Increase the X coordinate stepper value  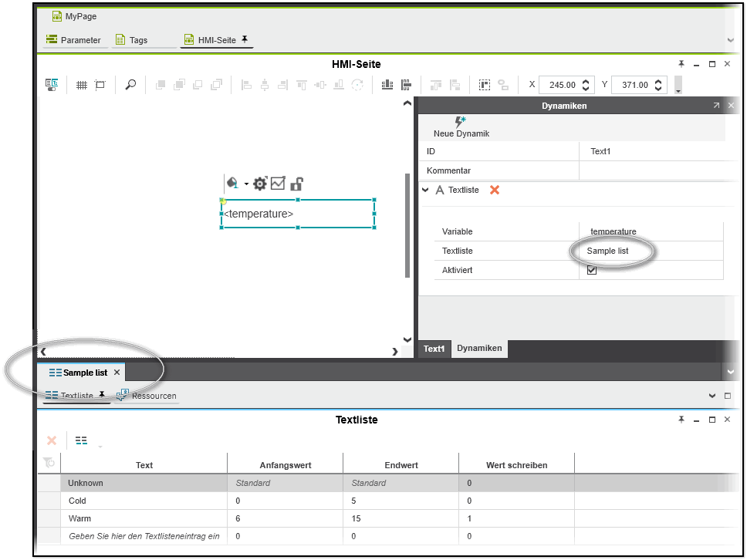[x=586, y=82]
